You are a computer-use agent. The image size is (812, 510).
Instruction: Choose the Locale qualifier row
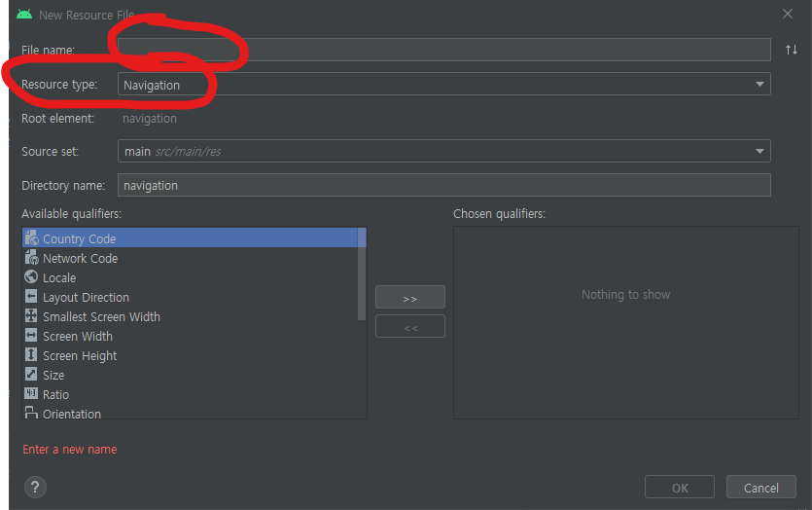(191, 277)
